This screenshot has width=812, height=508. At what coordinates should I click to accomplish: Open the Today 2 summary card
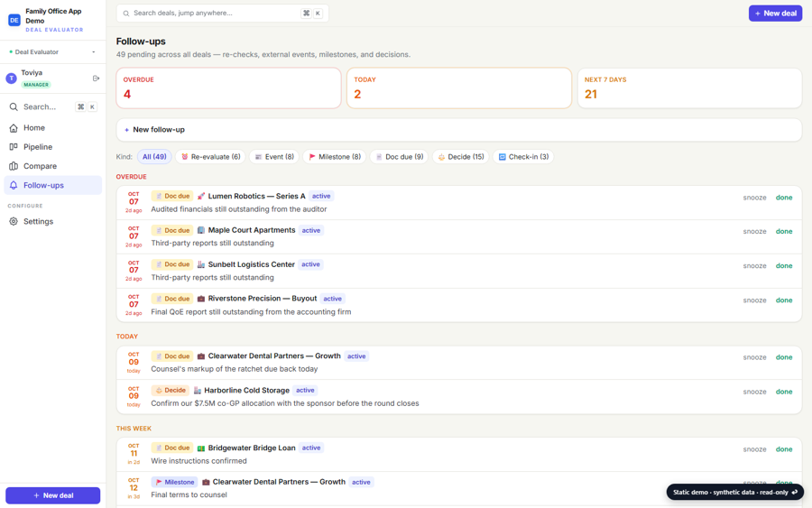click(459, 88)
